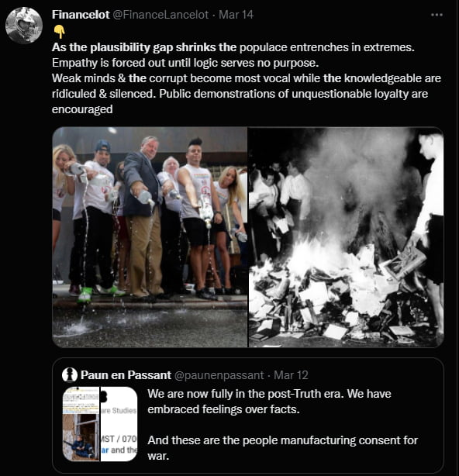Click the @paunenpassant handle

point(219,375)
